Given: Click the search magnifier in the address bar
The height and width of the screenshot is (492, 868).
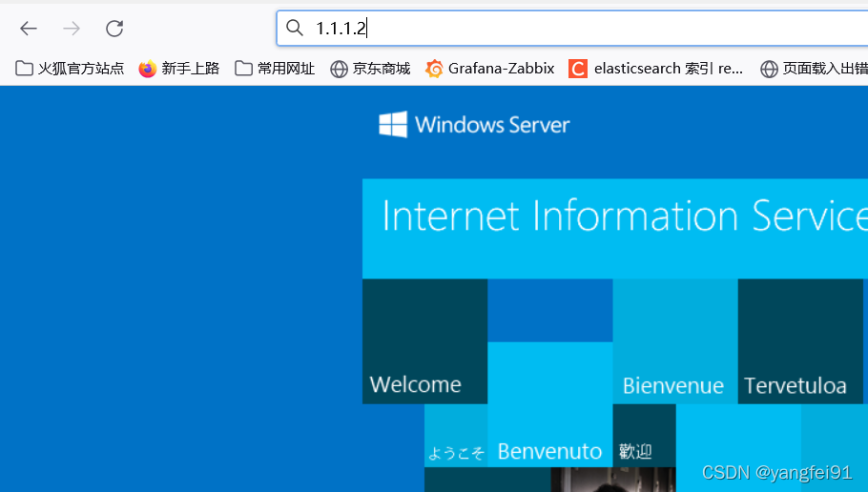Looking at the screenshot, I should click(x=295, y=28).
